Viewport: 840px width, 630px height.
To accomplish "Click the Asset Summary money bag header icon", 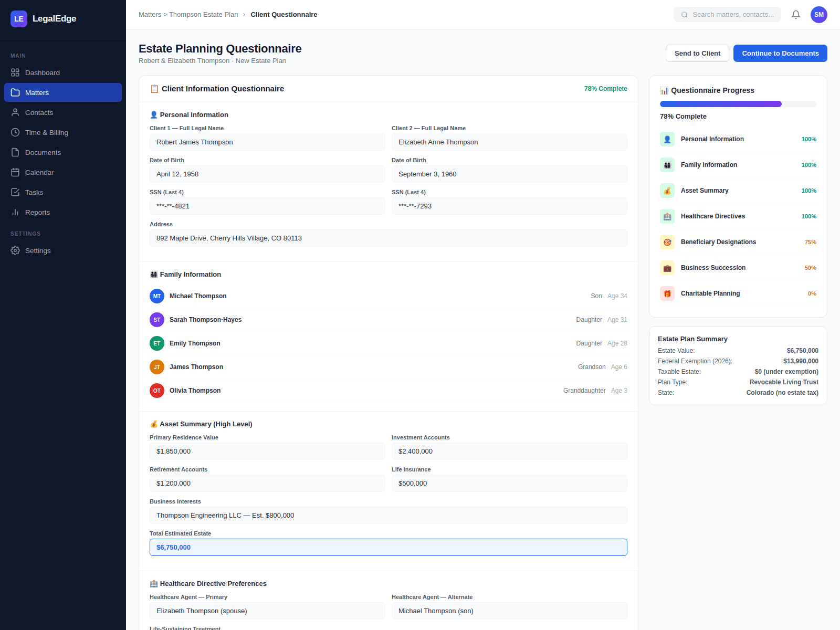I will [154, 424].
